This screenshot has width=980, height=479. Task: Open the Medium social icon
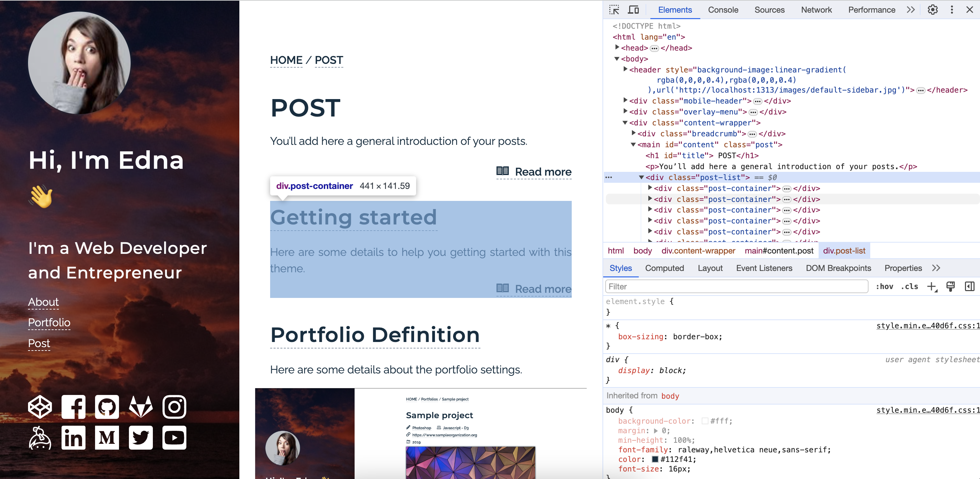coord(107,438)
